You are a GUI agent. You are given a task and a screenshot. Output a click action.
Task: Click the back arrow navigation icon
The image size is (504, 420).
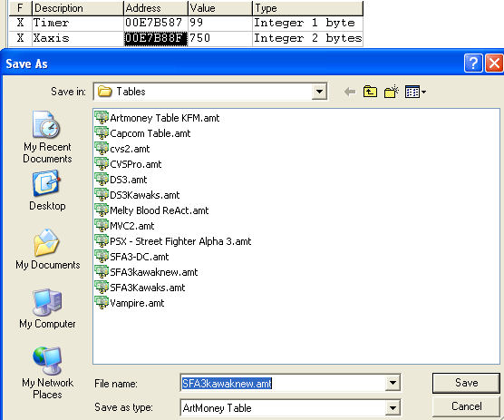(349, 92)
